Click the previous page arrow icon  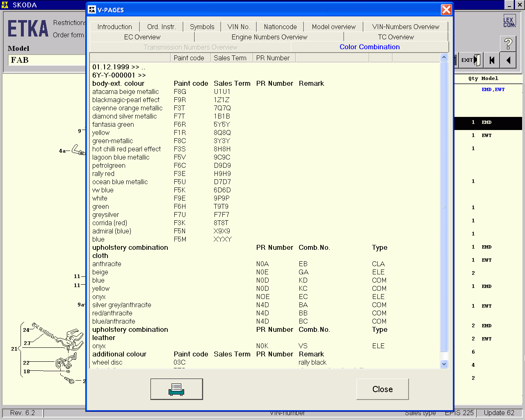pos(508,60)
